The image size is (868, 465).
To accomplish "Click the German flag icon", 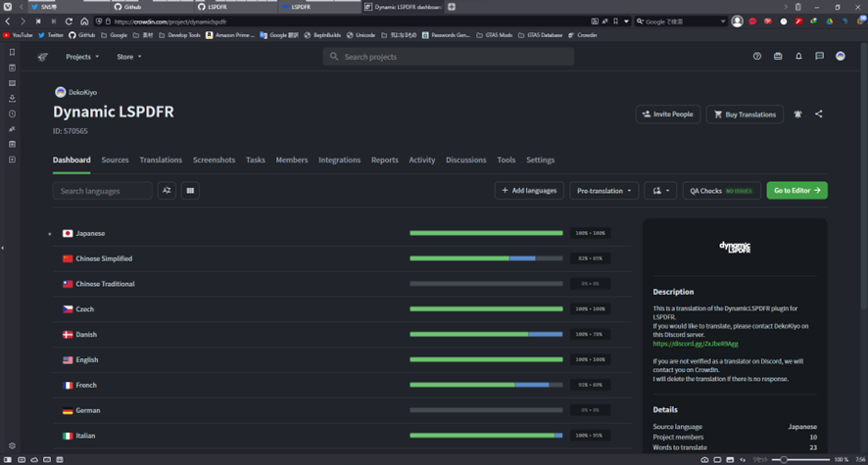I will tap(68, 410).
